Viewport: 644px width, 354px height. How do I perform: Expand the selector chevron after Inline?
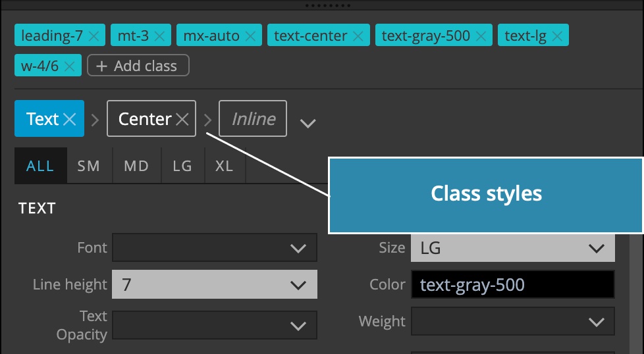308,123
